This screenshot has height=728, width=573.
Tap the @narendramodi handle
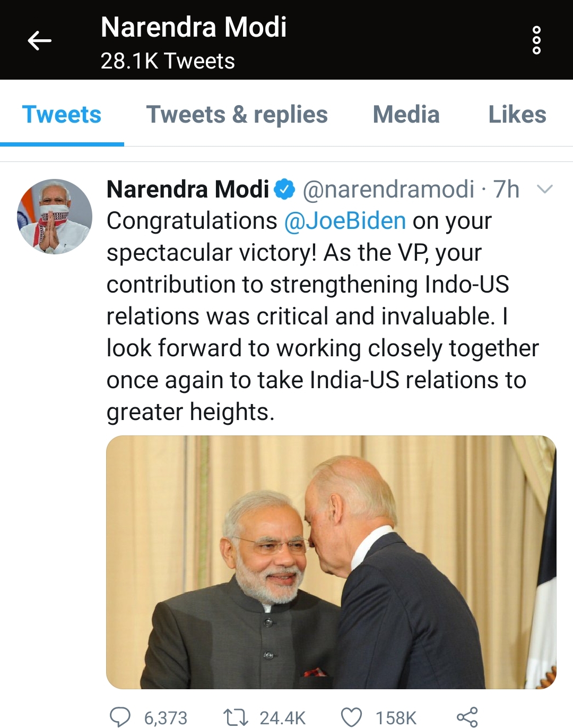(x=388, y=190)
